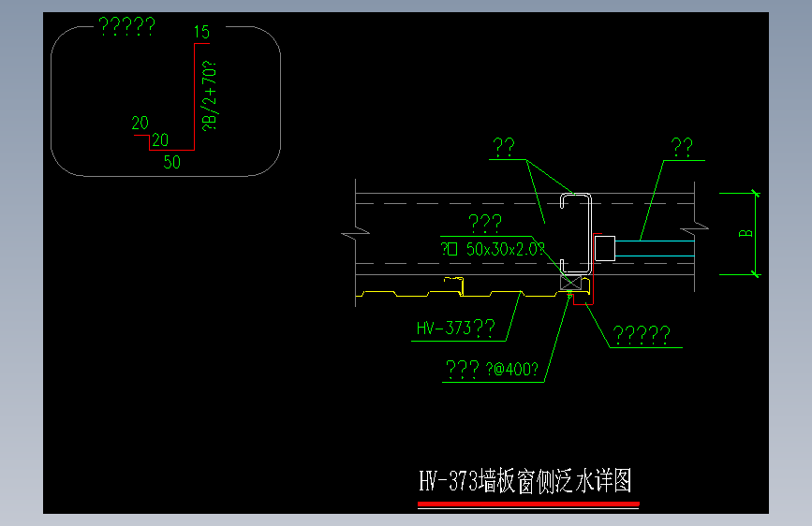This screenshot has width=812, height=526.
Task: Click the drawing title 'HV-373墙板窗侧泛水详图'
Action: [525, 481]
